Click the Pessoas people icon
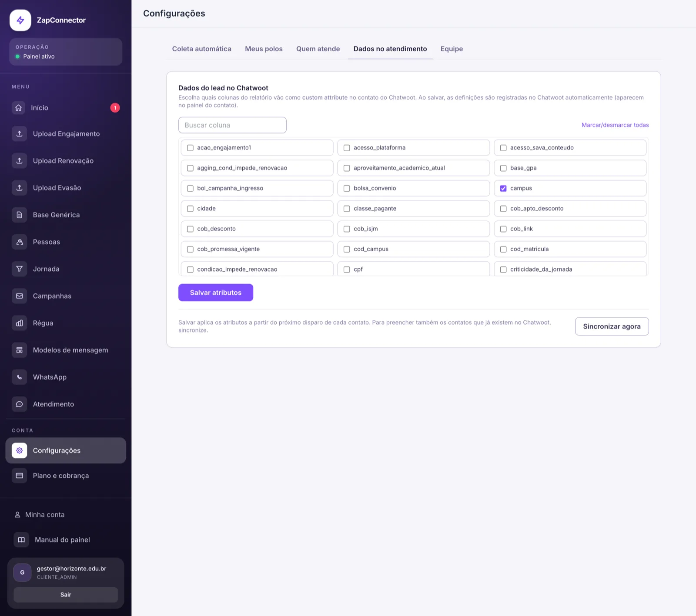The image size is (696, 616). [x=20, y=242]
